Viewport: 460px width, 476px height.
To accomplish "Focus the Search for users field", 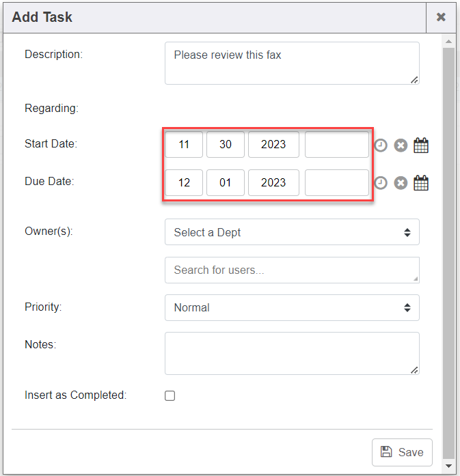I will 292,270.
